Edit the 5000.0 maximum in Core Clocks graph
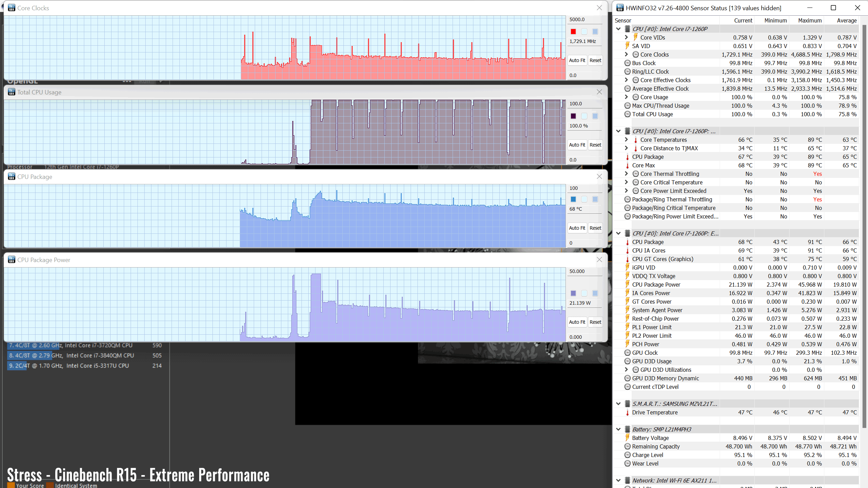The height and width of the screenshot is (488, 868). pyautogui.click(x=585, y=19)
